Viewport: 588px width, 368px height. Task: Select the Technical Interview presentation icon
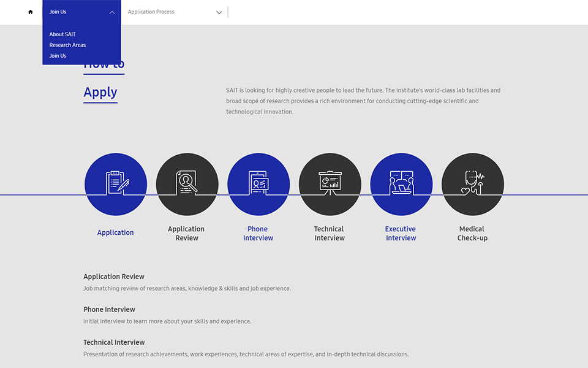(330, 184)
